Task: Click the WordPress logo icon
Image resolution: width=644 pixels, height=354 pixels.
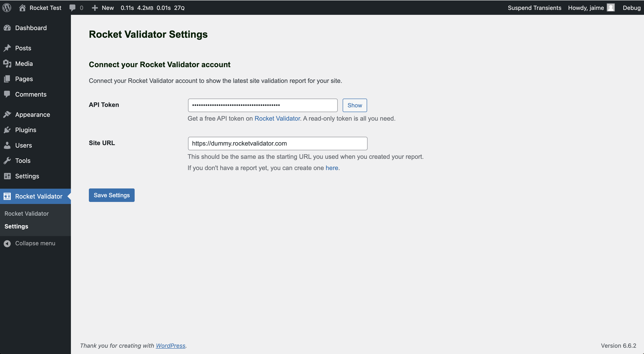Action: [8, 7]
